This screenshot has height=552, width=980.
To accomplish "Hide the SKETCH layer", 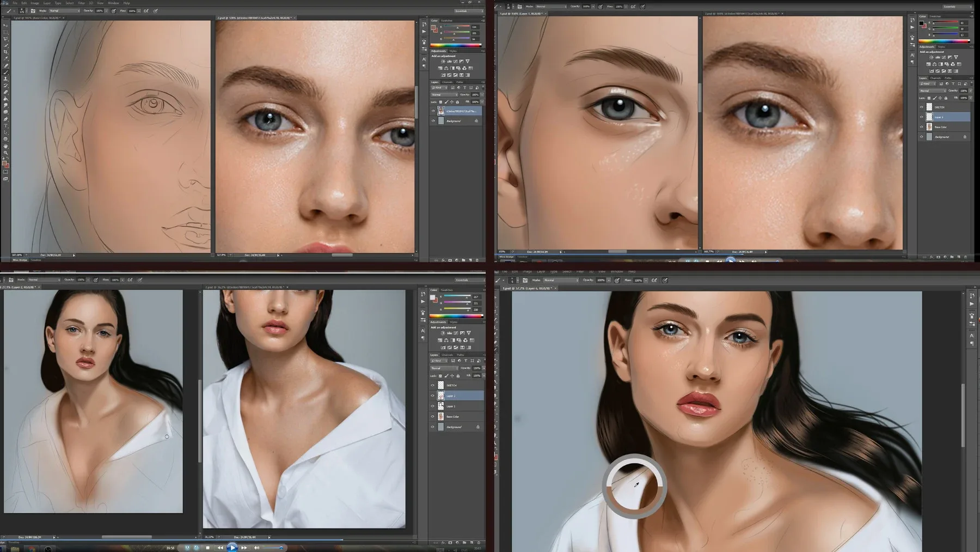I will (x=432, y=385).
